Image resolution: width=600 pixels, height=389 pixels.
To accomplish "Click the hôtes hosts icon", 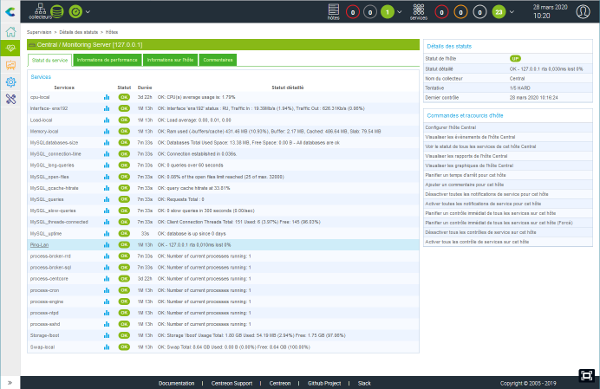I will 333,12.
